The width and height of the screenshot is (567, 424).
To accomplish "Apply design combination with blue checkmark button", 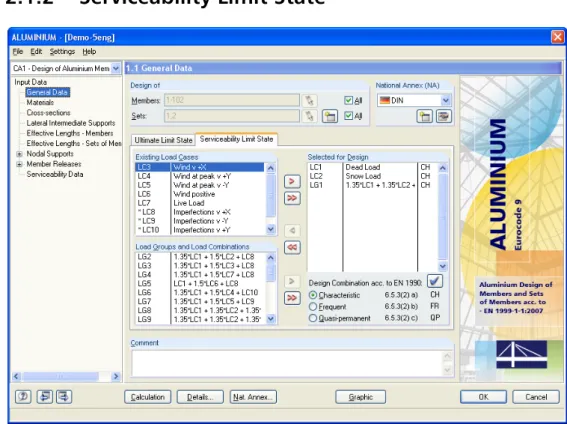I will point(435,281).
